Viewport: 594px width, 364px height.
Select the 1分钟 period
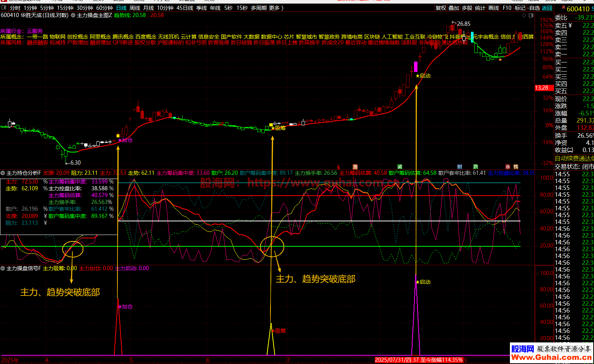pyautogui.click(x=30, y=8)
